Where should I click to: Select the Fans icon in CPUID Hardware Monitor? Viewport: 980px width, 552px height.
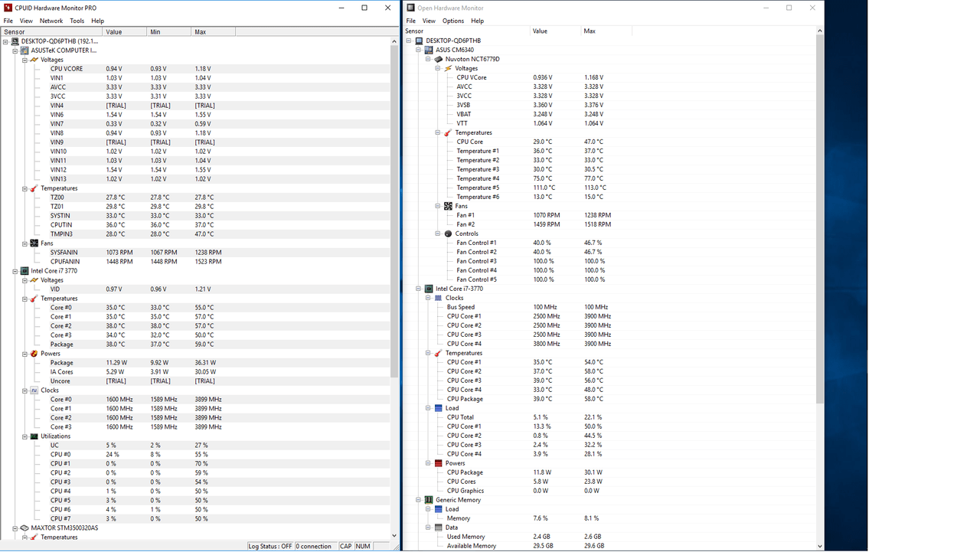(34, 243)
